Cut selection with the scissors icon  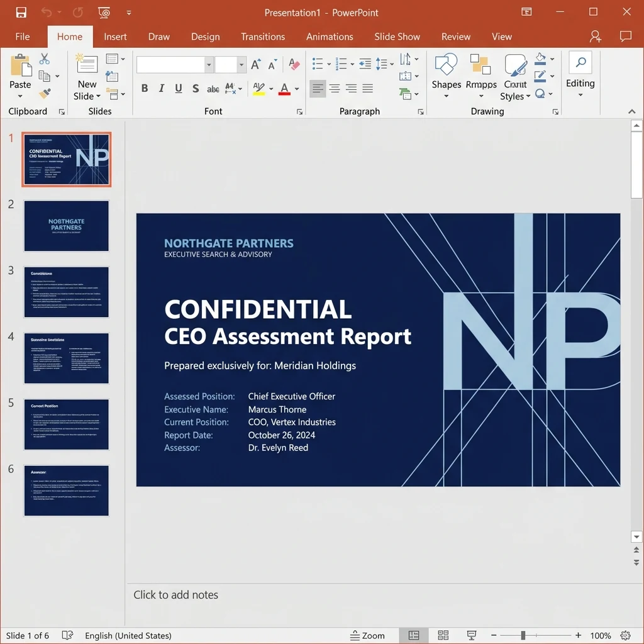point(45,58)
